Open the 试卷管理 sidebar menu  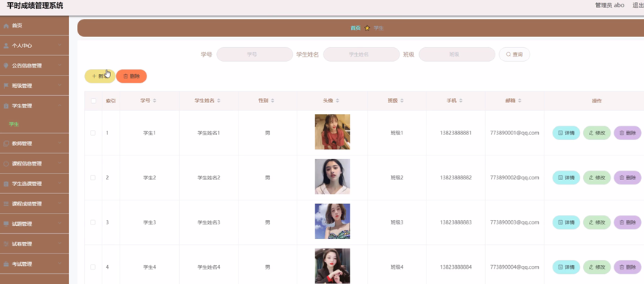click(x=34, y=244)
